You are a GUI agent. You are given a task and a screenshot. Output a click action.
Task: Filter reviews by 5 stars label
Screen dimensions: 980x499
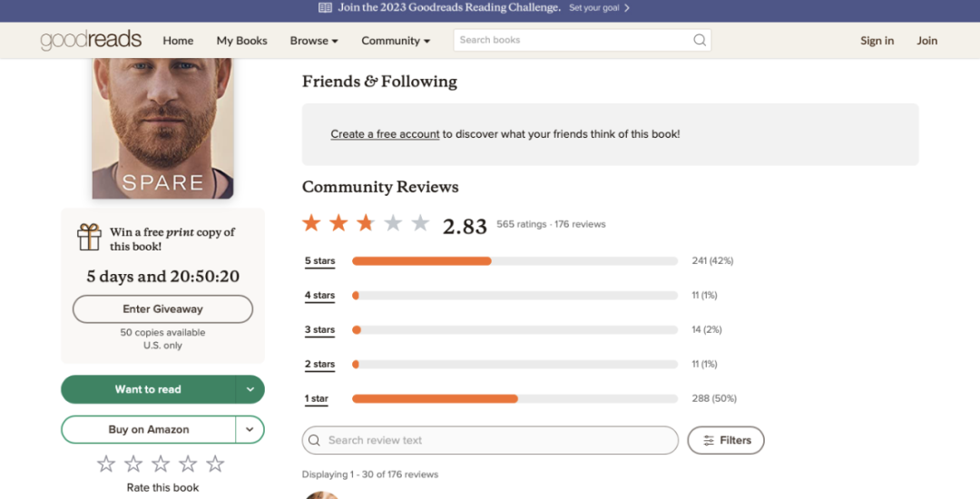pyautogui.click(x=319, y=261)
